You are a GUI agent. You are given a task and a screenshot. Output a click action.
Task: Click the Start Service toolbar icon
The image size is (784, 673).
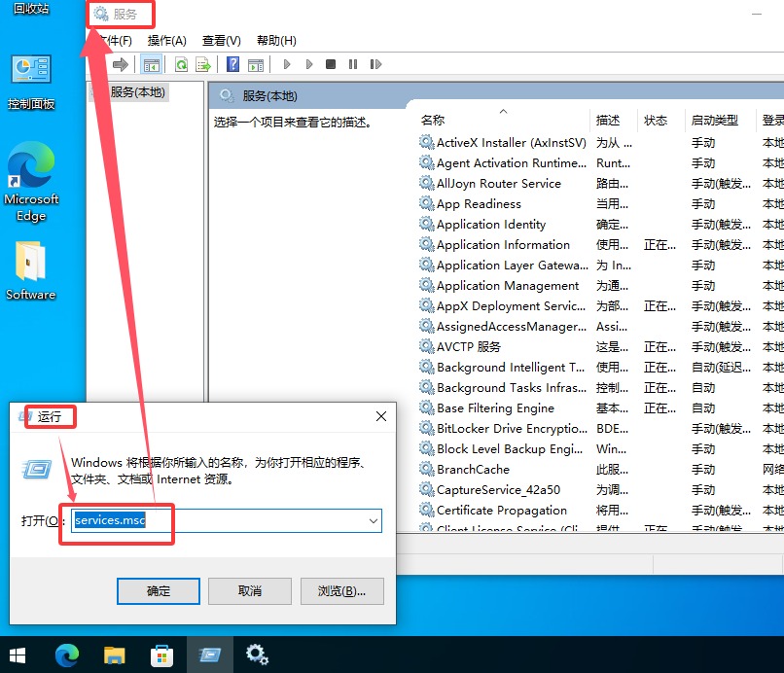tap(286, 64)
